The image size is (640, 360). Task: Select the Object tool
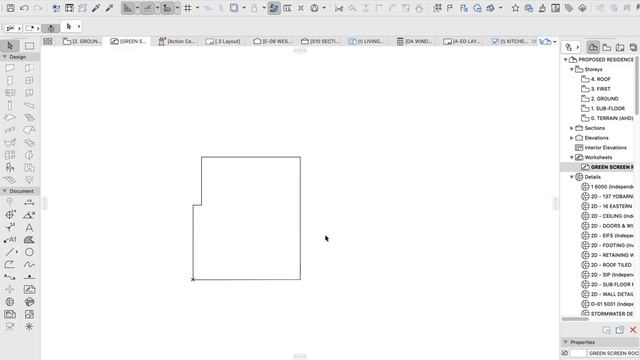pos(10,167)
